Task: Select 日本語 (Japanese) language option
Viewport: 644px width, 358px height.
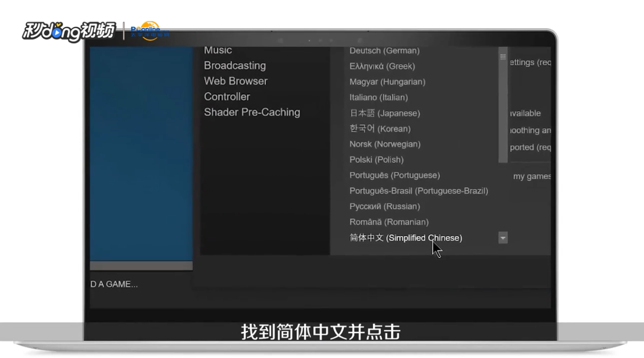Action: click(x=384, y=113)
